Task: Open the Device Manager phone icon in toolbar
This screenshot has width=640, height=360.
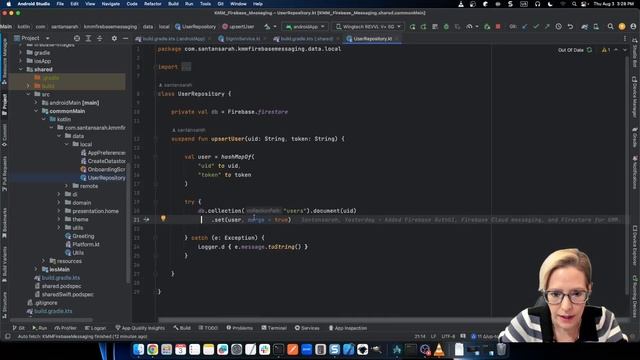Action: tap(596, 27)
